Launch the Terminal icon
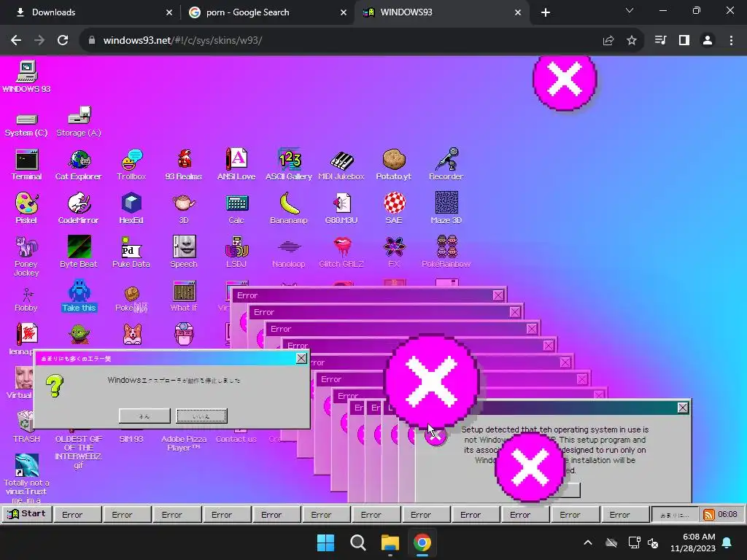The image size is (747, 560). coord(26,165)
